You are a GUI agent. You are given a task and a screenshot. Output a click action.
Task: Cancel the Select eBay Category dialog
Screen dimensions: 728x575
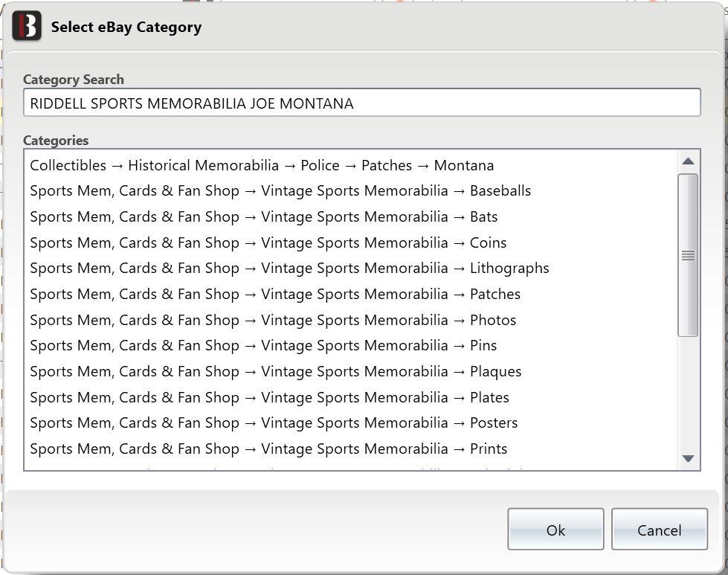pos(660,530)
